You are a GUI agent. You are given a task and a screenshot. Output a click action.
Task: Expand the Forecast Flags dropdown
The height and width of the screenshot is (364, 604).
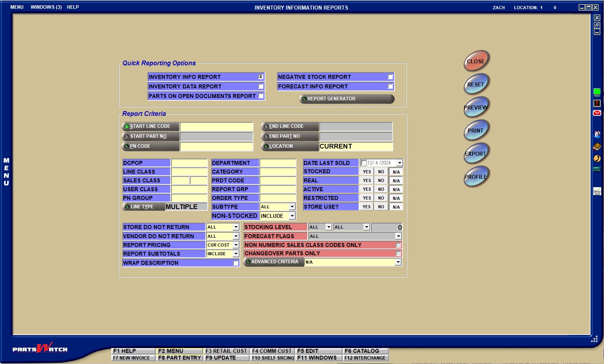click(x=398, y=236)
